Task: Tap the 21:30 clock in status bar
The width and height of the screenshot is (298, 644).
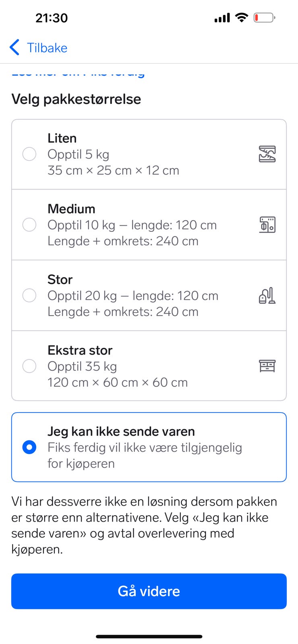Action: [x=52, y=18]
